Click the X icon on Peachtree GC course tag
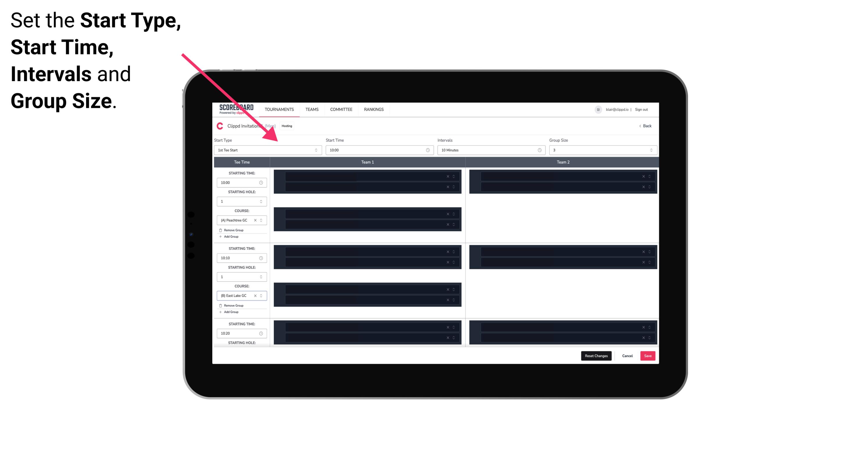Screen dimensions: 868x467 [x=256, y=220]
